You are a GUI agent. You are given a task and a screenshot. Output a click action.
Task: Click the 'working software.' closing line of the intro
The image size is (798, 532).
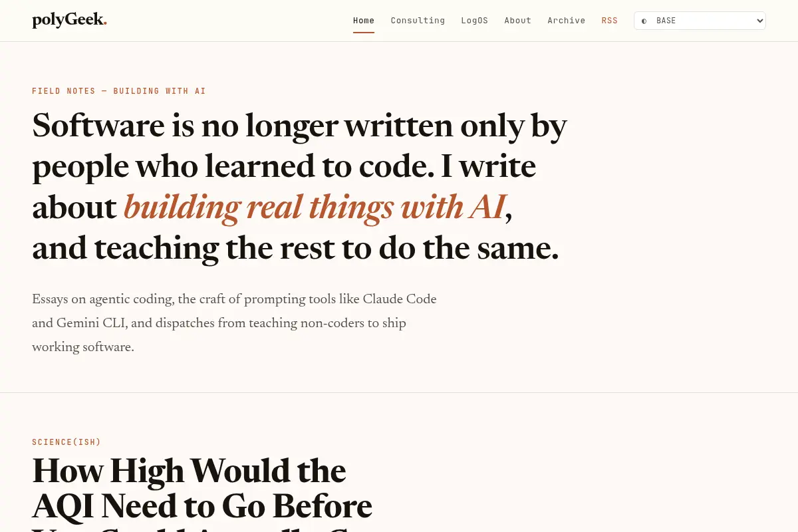(x=83, y=347)
